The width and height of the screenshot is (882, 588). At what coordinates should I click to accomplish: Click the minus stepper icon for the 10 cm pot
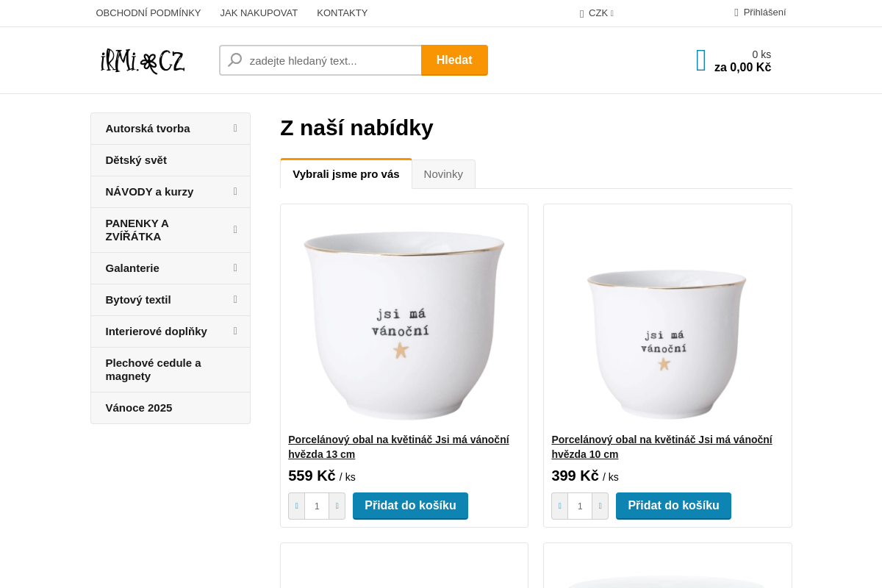(x=559, y=506)
